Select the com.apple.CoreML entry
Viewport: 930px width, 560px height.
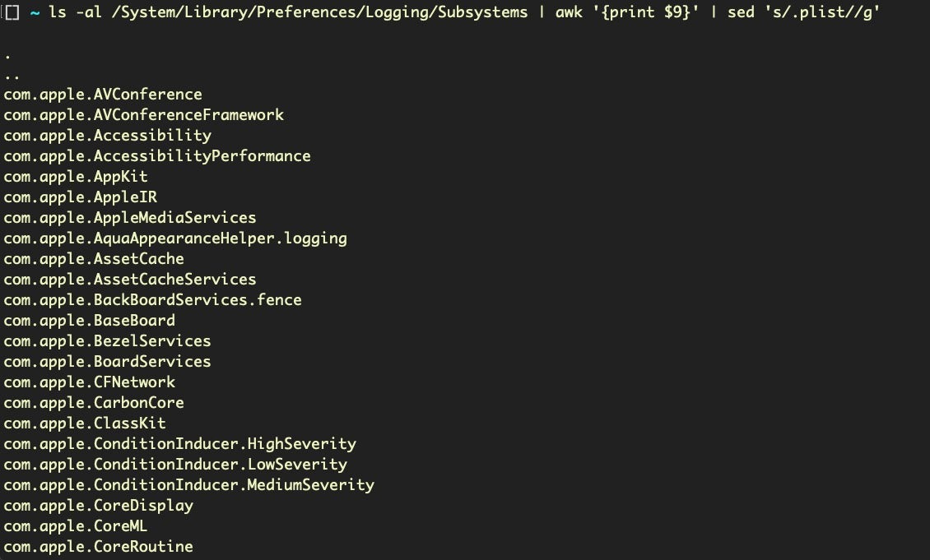[x=76, y=526]
